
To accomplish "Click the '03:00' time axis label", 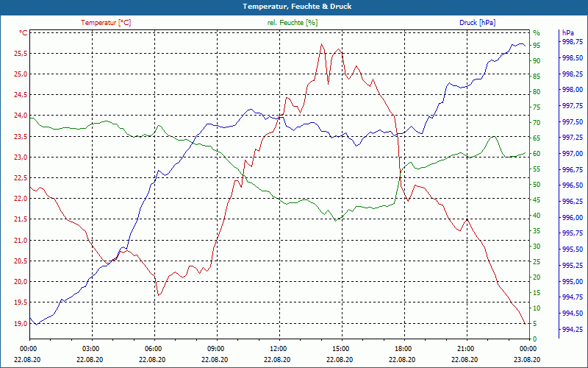I will tap(90, 348).
